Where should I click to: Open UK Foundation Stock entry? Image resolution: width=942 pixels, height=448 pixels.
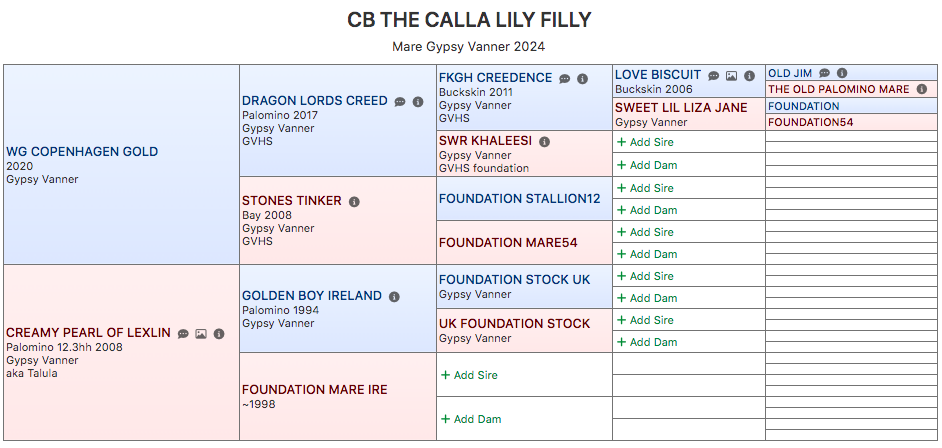point(514,324)
